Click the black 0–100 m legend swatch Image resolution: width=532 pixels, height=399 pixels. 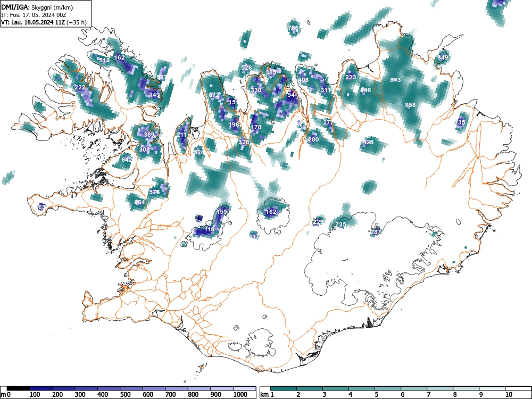click(18, 388)
